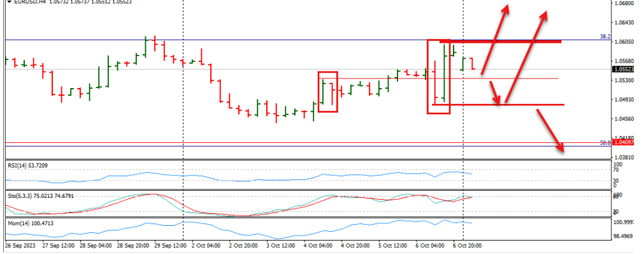The width and height of the screenshot is (644, 254).
Task: Click the 1.04930 price scale value
Action: pyautogui.click(x=624, y=99)
